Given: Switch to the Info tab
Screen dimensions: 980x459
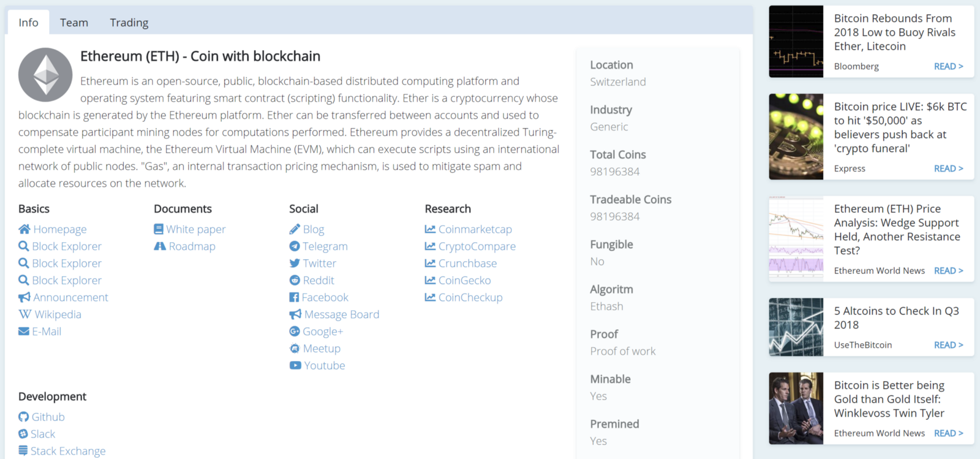Looking at the screenshot, I should click(x=28, y=22).
